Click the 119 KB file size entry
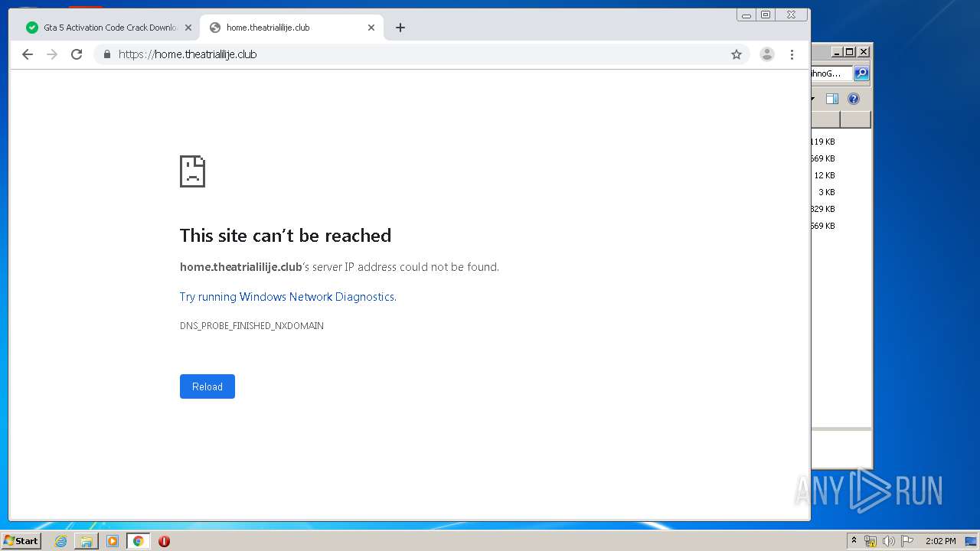980x551 pixels. pos(824,142)
